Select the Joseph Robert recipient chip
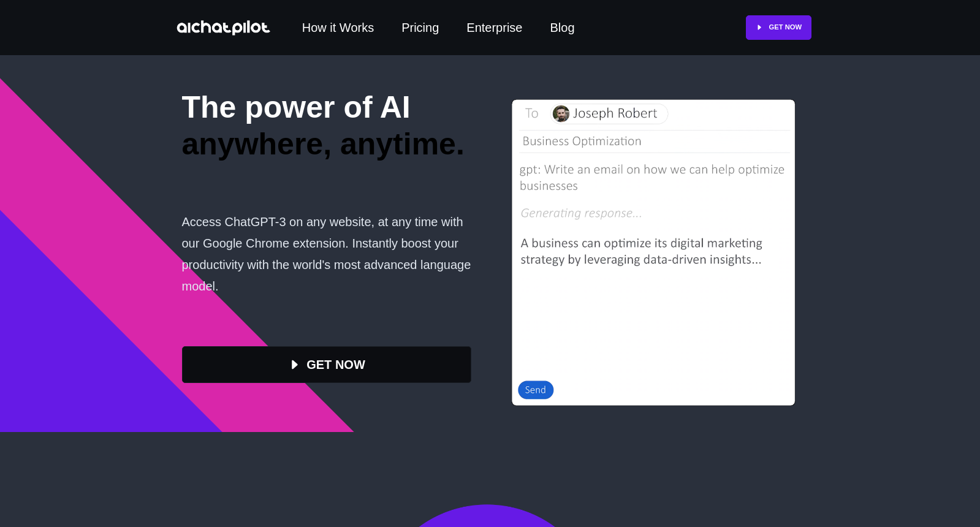Viewport: 980px width, 527px height. click(609, 113)
